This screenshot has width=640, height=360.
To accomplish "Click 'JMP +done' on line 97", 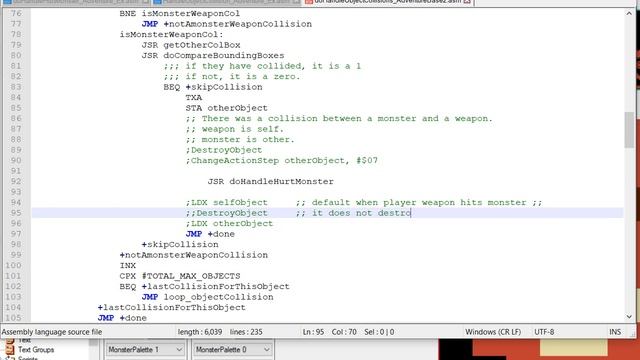I will click(x=210, y=234).
